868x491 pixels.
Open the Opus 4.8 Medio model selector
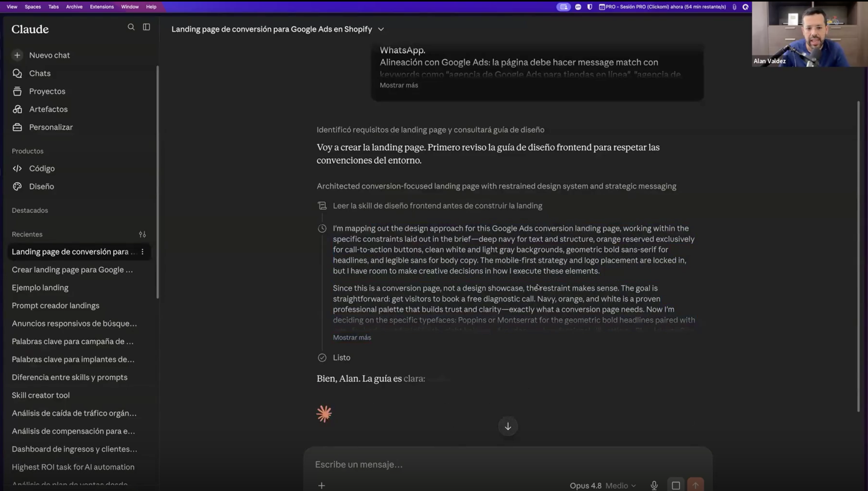[x=602, y=485]
